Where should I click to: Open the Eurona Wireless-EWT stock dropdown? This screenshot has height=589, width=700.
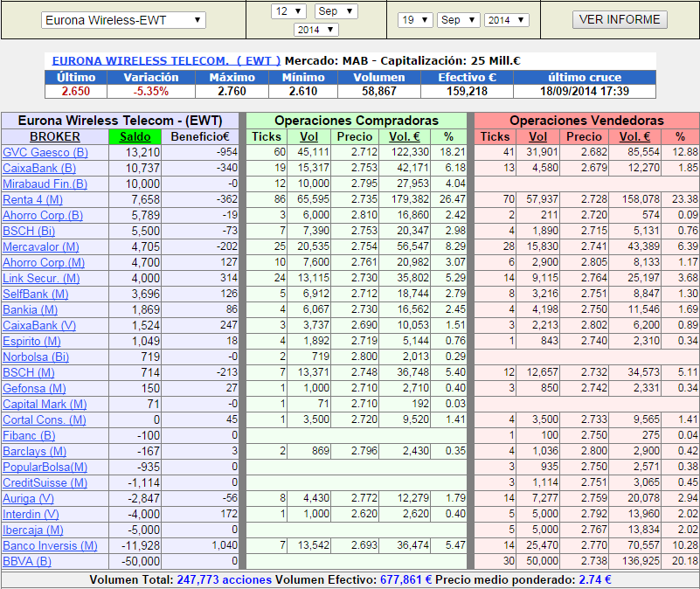click(123, 20)
